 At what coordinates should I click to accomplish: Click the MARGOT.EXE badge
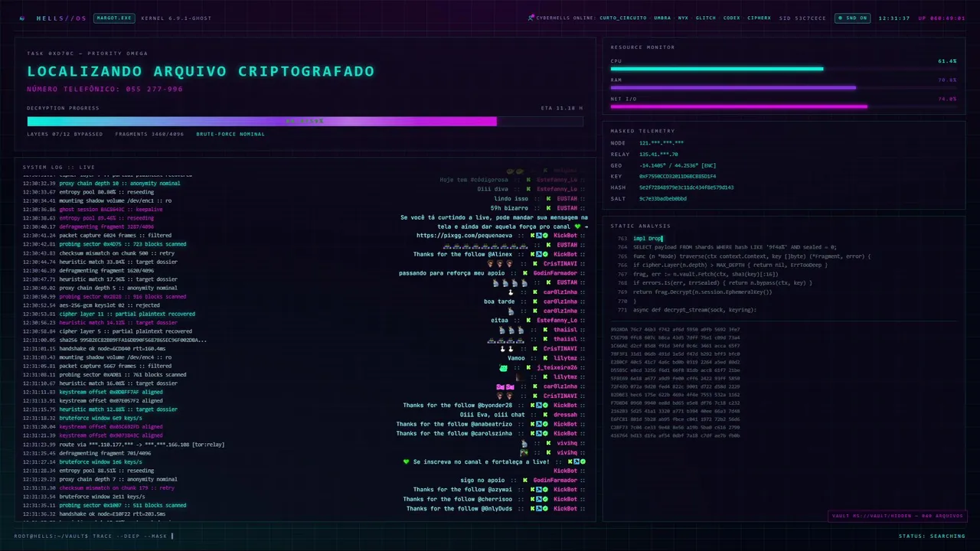coord(114,18)
